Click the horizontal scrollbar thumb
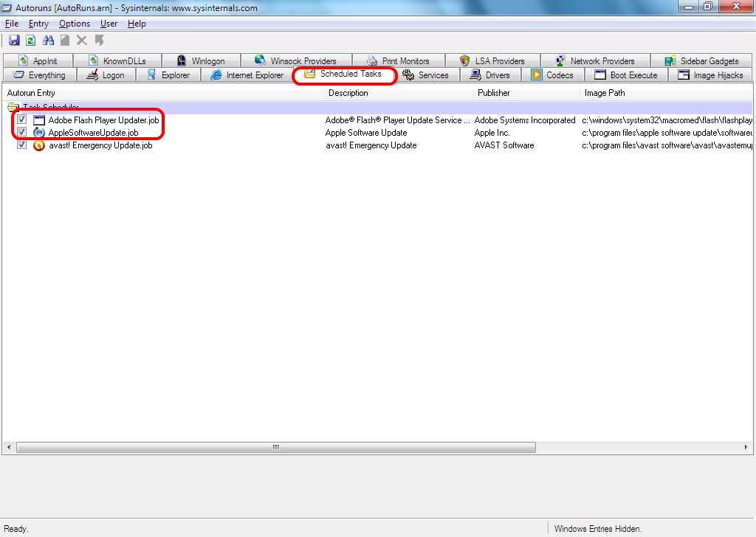Image resolution: width=756 pixels, height=537 pixels. pos(276,448)
